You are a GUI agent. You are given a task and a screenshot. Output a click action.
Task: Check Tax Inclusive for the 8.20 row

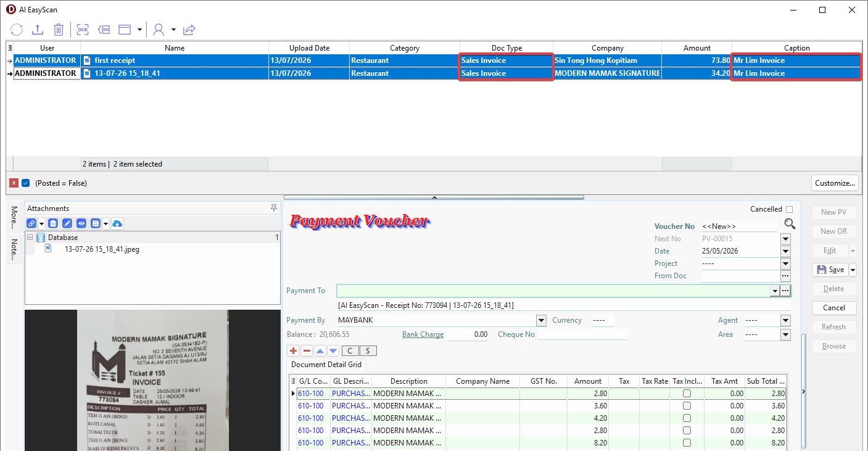coord(687,443)
